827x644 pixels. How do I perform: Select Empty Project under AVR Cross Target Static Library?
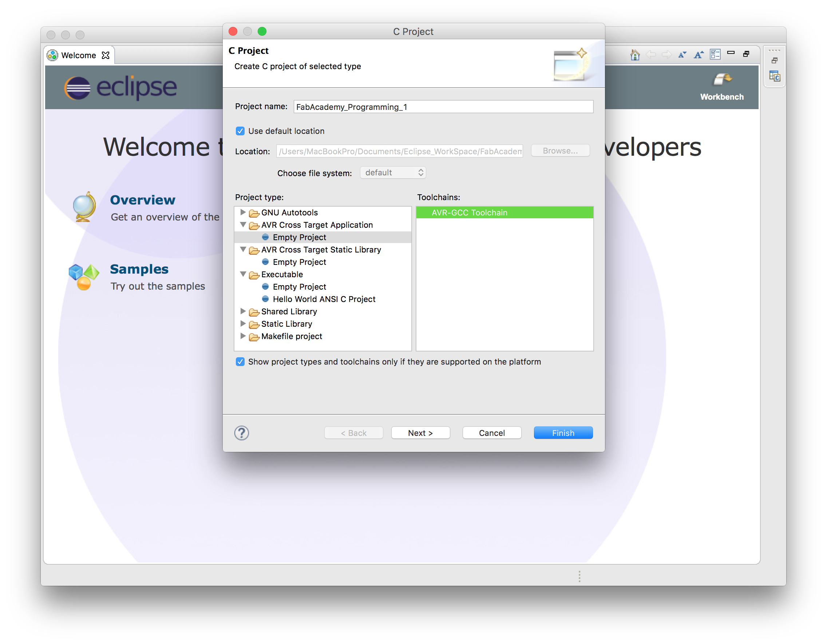(x=299, y=262)
